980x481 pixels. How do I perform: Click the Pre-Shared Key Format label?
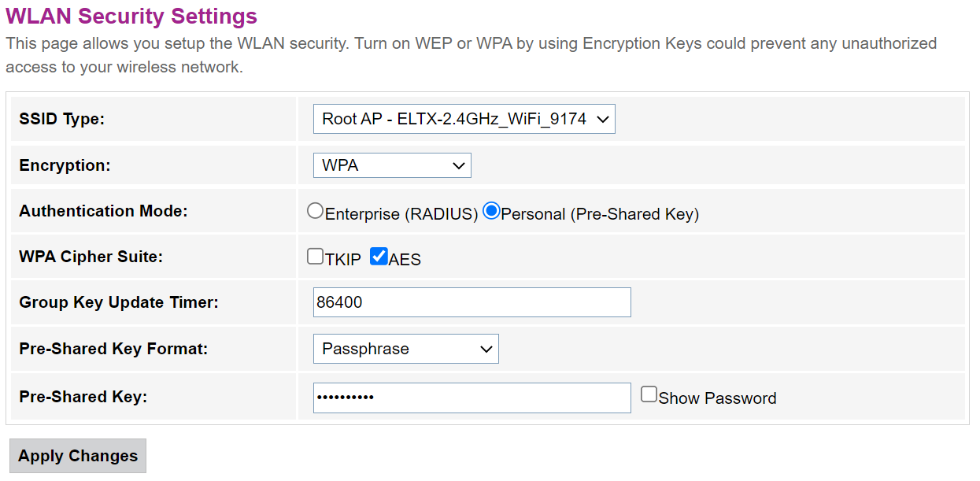113,348
